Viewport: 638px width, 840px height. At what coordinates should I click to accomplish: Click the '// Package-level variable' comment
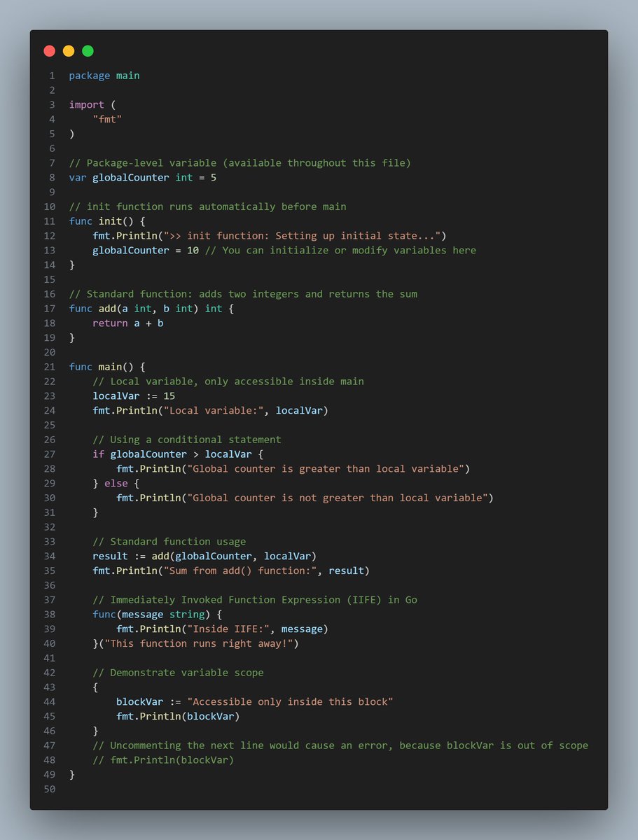240,163
